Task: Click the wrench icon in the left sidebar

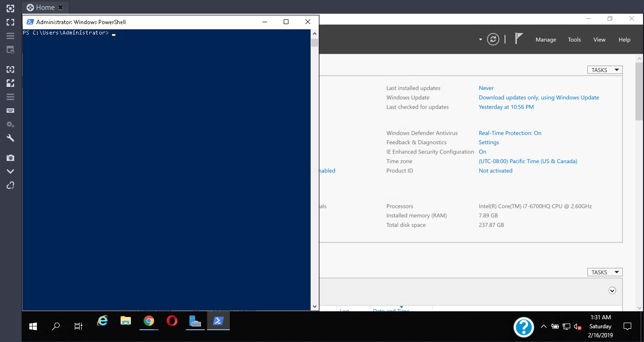Action: tap(10, 138)
